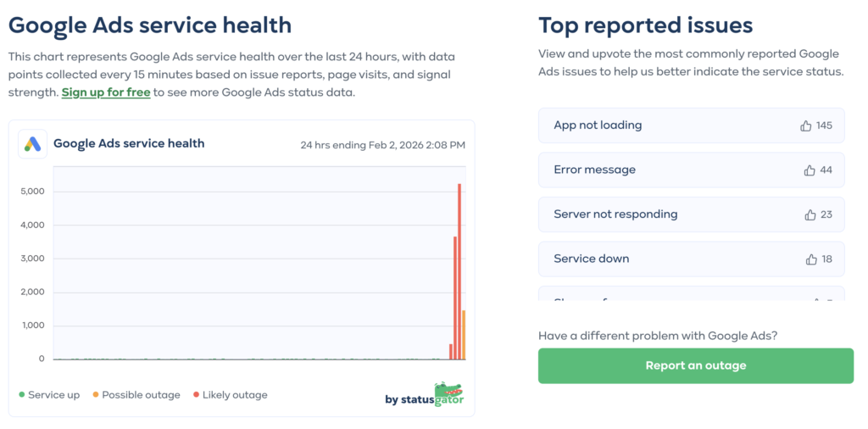
Task: Click the Sign up for free link
Action: pyautogui.click(x=106, y=92)
